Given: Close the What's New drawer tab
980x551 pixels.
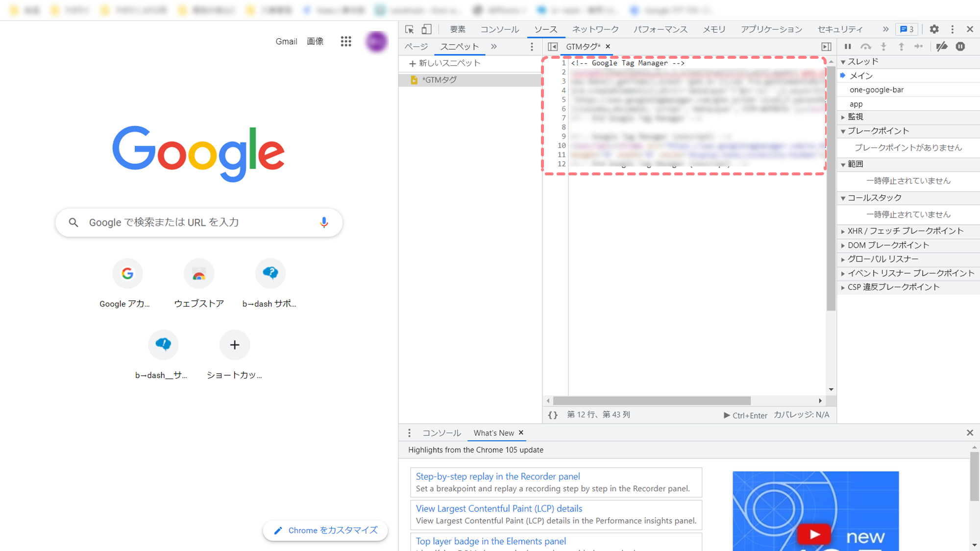Looking at the screenshot, I should click(521, 432).
